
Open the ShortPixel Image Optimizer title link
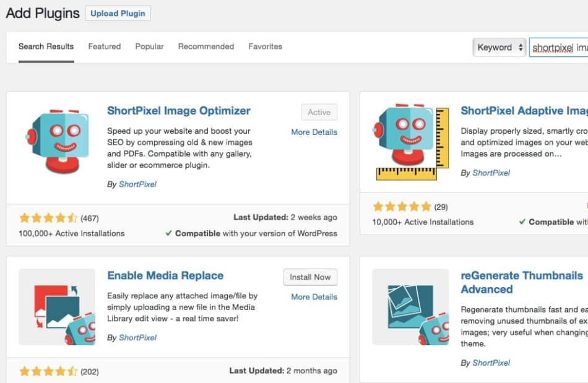point(178,111)
